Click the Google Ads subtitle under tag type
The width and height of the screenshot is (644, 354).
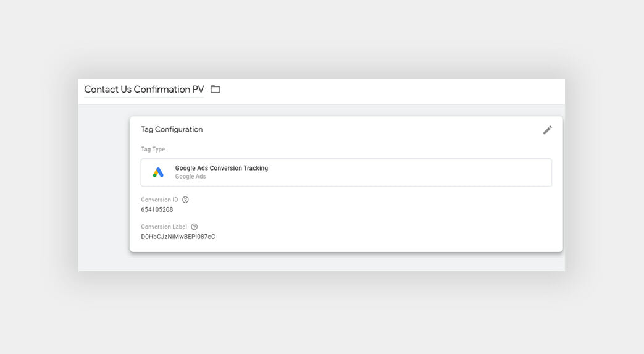tap(190, 177)
